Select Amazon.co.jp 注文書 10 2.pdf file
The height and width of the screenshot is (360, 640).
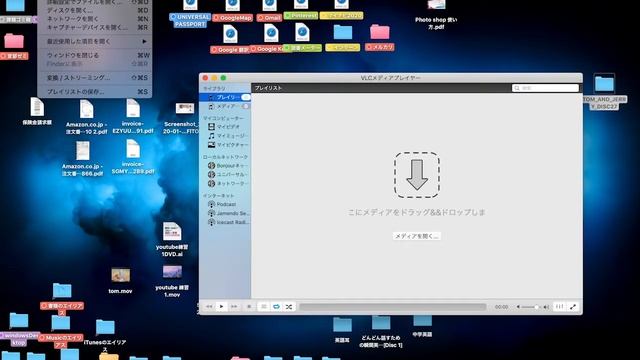[x=86, y=117]
